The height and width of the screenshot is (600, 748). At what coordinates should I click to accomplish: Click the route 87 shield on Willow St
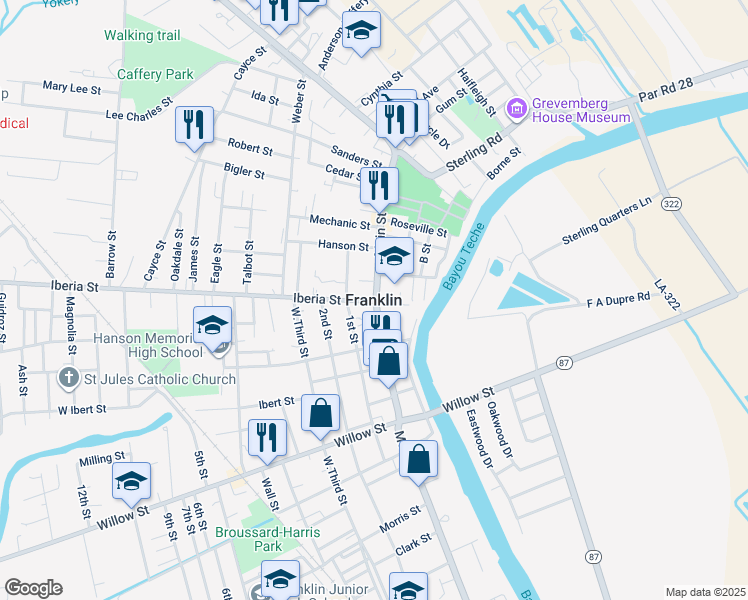tap(564, 363)
